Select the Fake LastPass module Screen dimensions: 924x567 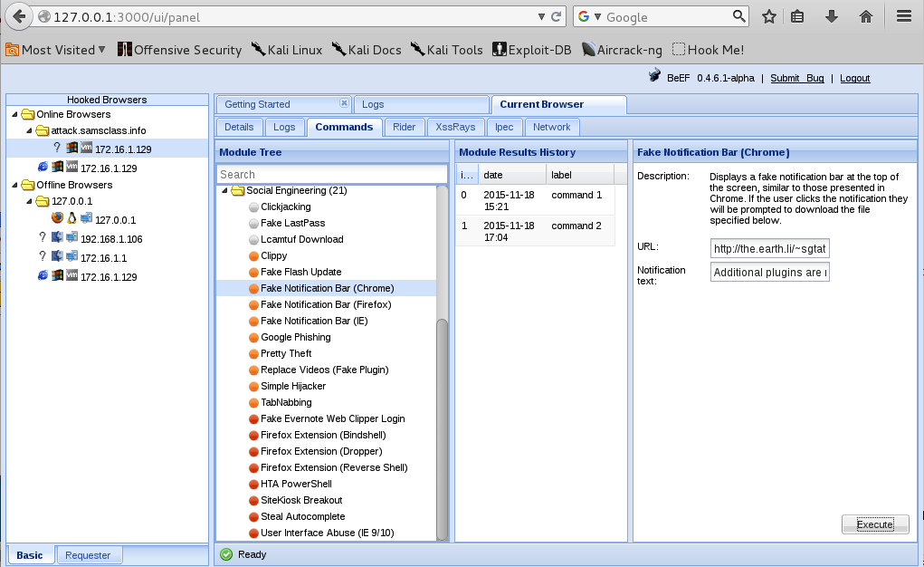[x=292, y=223]
